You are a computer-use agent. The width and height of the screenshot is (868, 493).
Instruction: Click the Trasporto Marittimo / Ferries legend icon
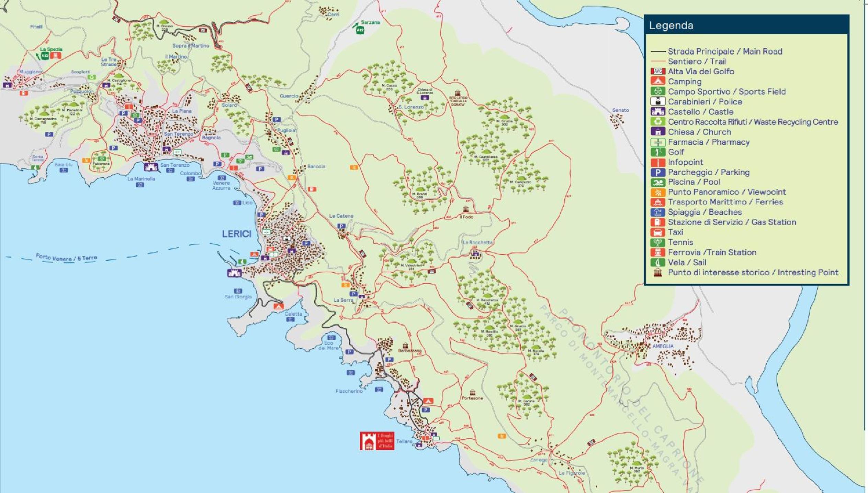click(x=658, y=202)
